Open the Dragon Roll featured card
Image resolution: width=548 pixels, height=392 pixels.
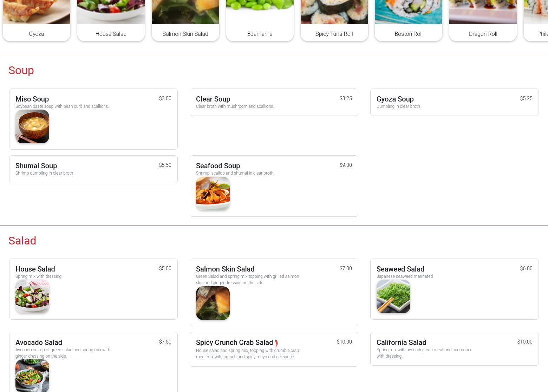tap(483, 20)
